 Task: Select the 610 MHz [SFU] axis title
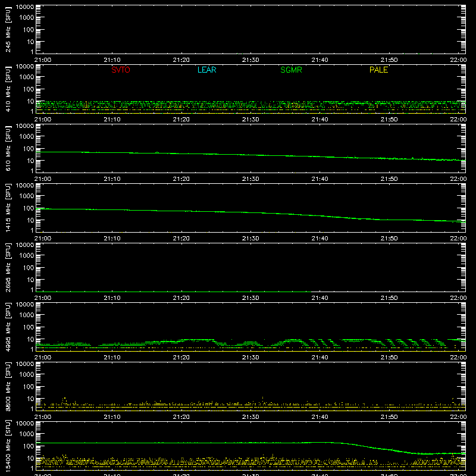[8, 149]
